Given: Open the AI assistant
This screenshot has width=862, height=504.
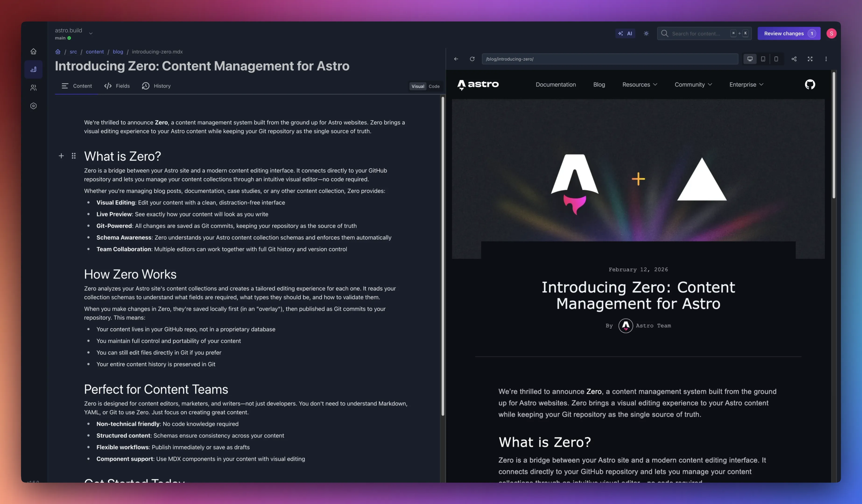Looking at the screenshot, I should pos(625,33).
